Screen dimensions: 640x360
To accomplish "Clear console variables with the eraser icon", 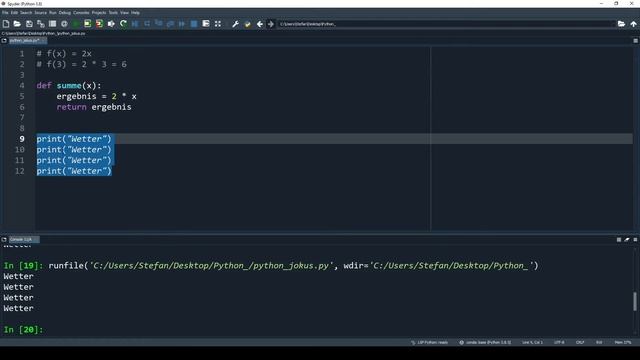I will 627,240.
